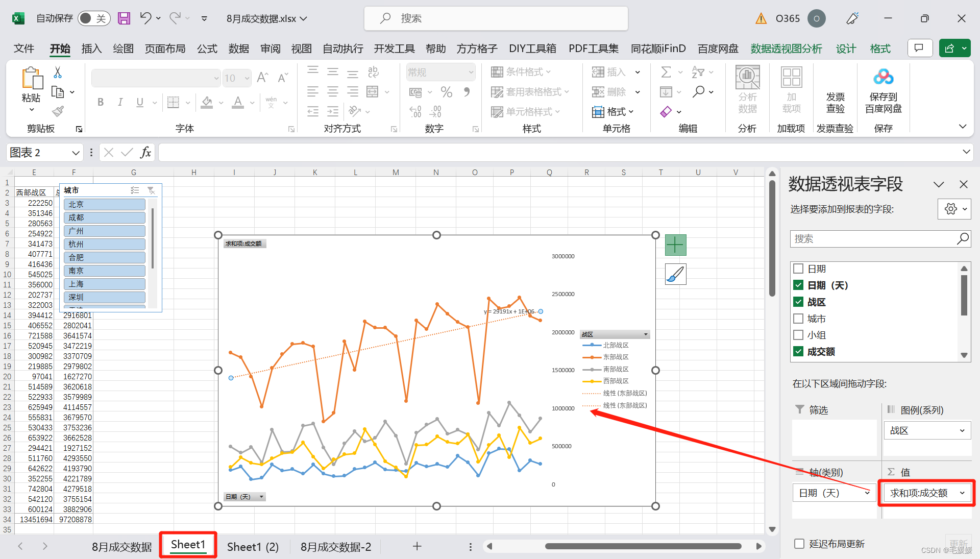The image size is (980, 559).
Task: Click the Undo arrow icon
Action: (x=145, y=18)
